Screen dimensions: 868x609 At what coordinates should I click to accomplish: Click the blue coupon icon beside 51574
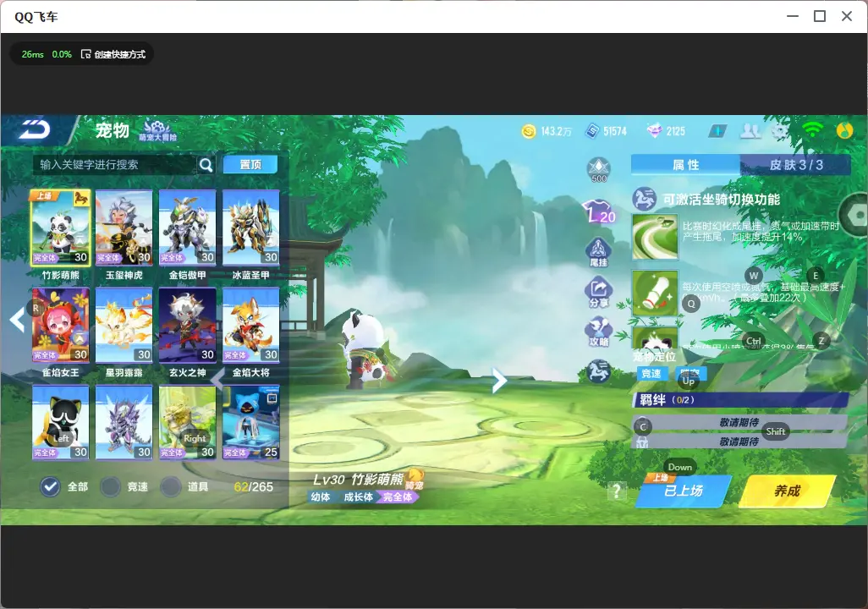(x=593, y=131)
